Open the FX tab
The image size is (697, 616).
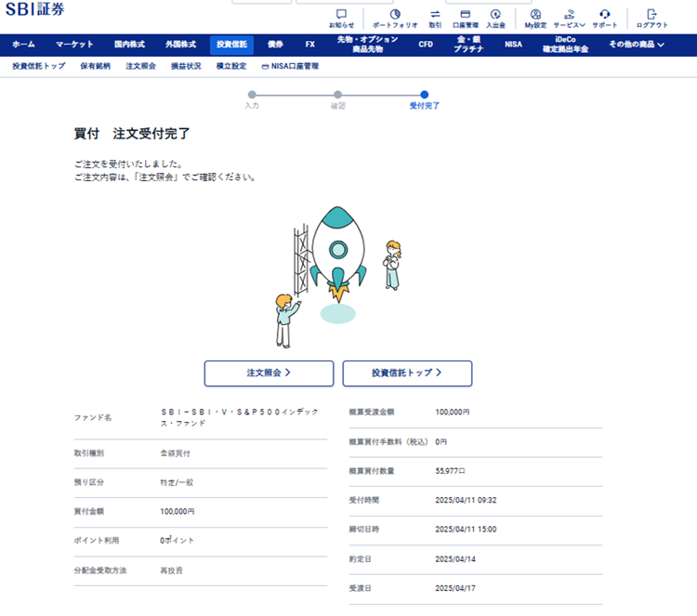click(x=310, y=45)
